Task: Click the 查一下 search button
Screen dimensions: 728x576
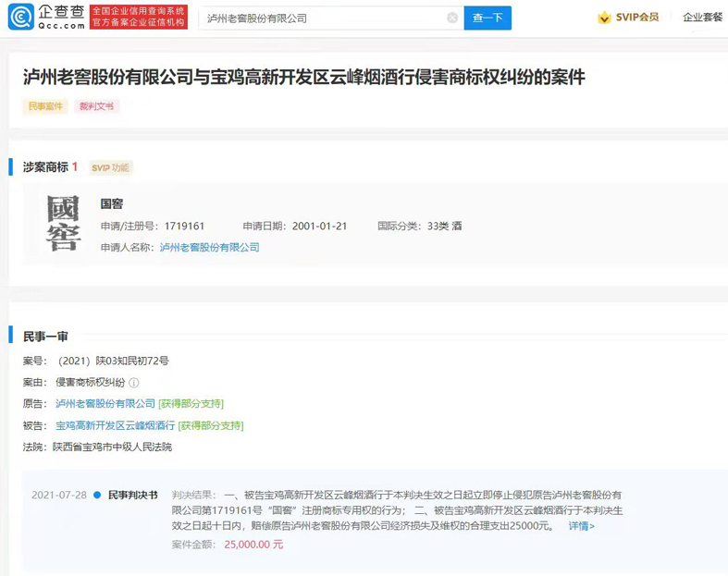Action: 487,18
